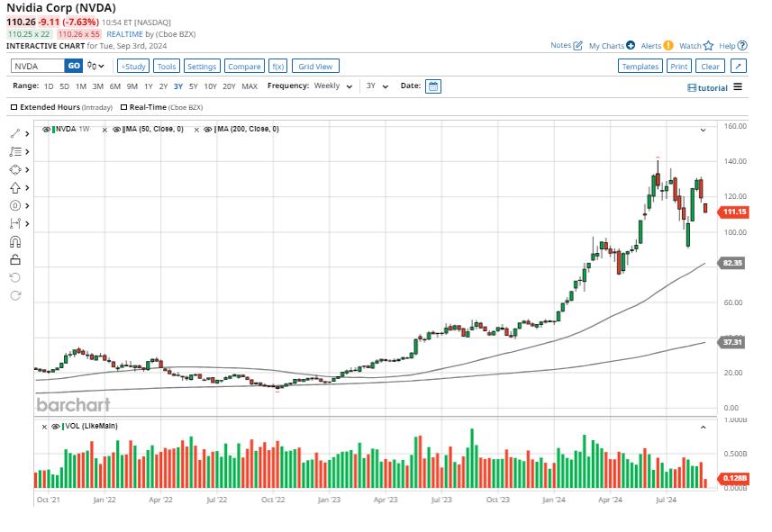
Task: Hide the MA 50 line
Action: (x=117, y=130)
